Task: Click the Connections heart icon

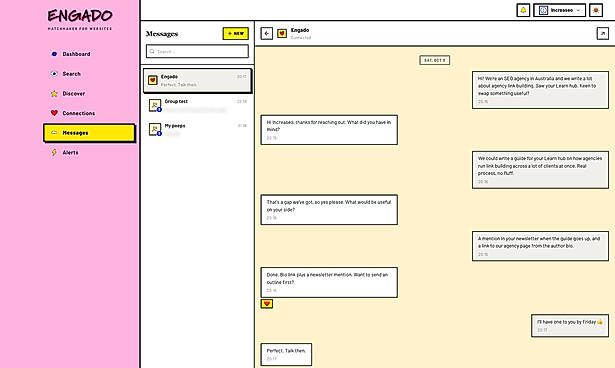Action: point(54,113)
